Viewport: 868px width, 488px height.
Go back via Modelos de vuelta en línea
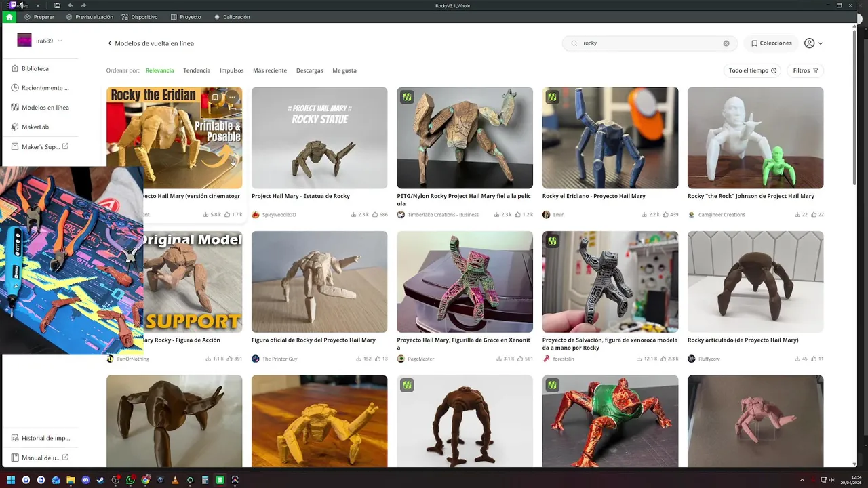pyautogui.click(x=151, y=43)
